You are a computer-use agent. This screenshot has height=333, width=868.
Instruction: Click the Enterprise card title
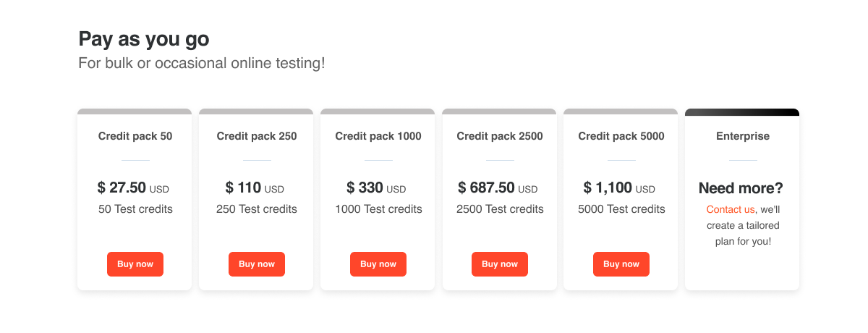[743, 136]
